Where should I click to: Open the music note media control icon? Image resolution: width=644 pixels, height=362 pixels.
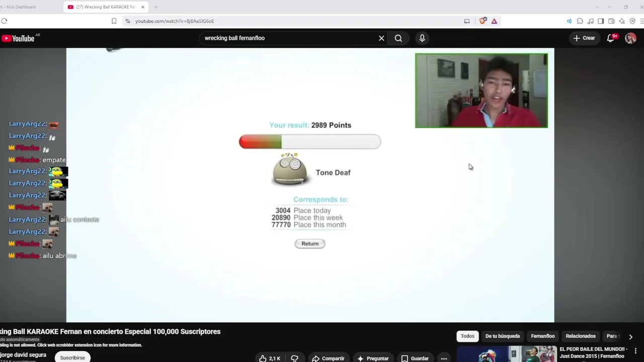[x=591, y=21]
